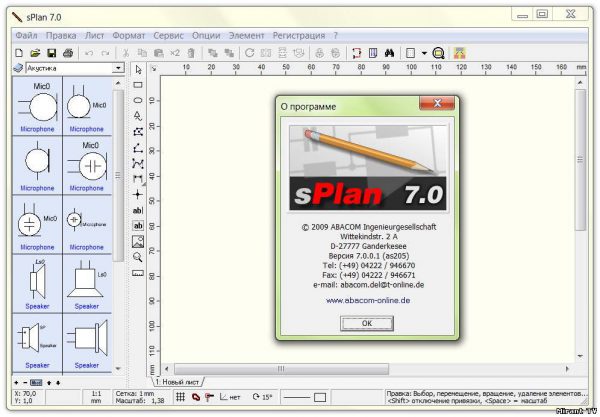
Task: Select the first Microphone symbol thumbnail
Action: point(37,106)
